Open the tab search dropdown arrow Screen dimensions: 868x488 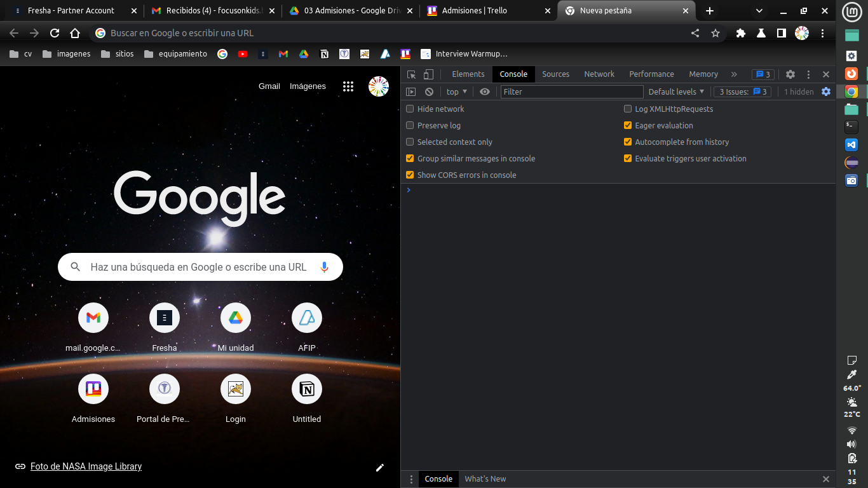tap(759, 11)
